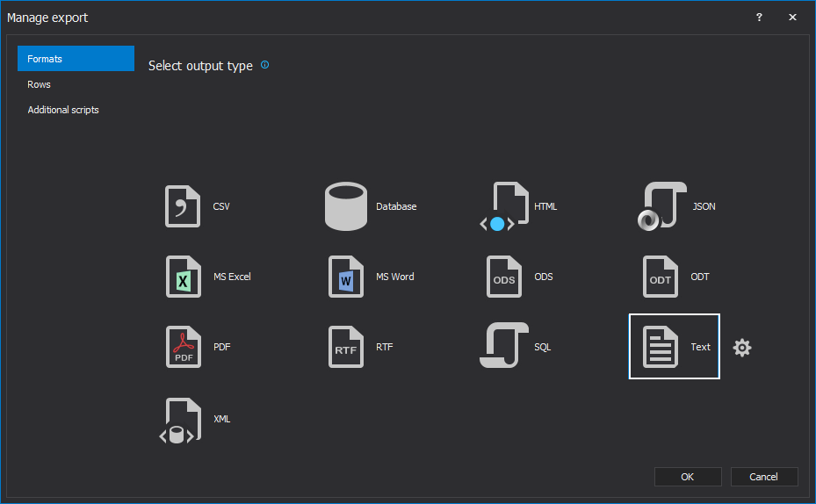Viewport: 816px width, 504px height.
Task: Select the CSV export format icon
Action: [x=183, y=206]
